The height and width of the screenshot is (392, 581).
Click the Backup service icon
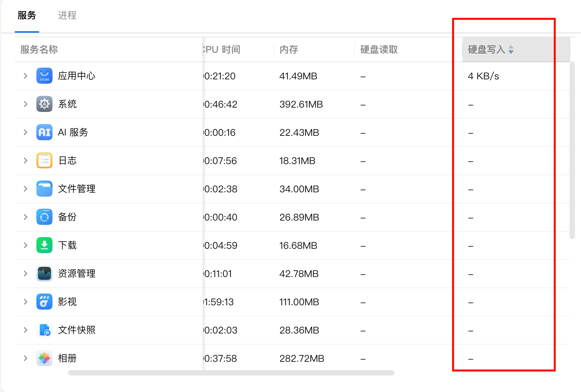click(x=44, y=217)
